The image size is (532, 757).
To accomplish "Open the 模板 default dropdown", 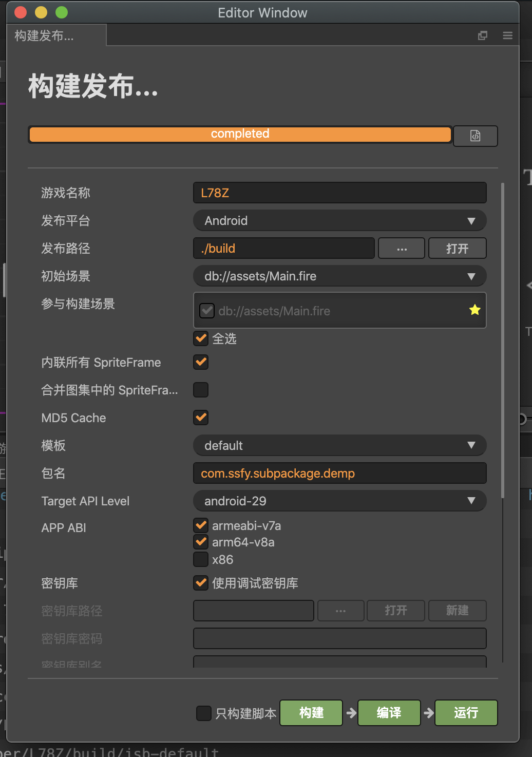I will (x=339, y=446).
